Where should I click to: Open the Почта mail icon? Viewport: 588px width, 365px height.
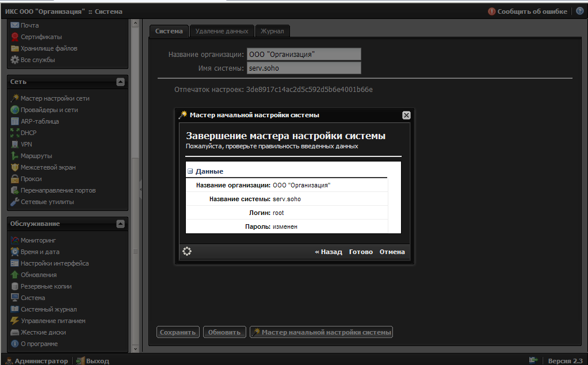(x=14, y=25)
